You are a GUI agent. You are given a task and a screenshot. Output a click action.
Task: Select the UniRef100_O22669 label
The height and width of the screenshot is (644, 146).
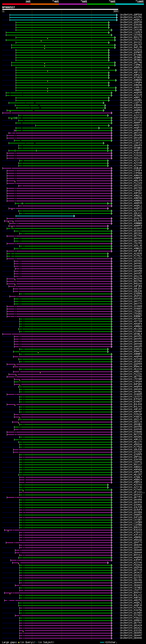pyautogui.click(x=131, y=307)
